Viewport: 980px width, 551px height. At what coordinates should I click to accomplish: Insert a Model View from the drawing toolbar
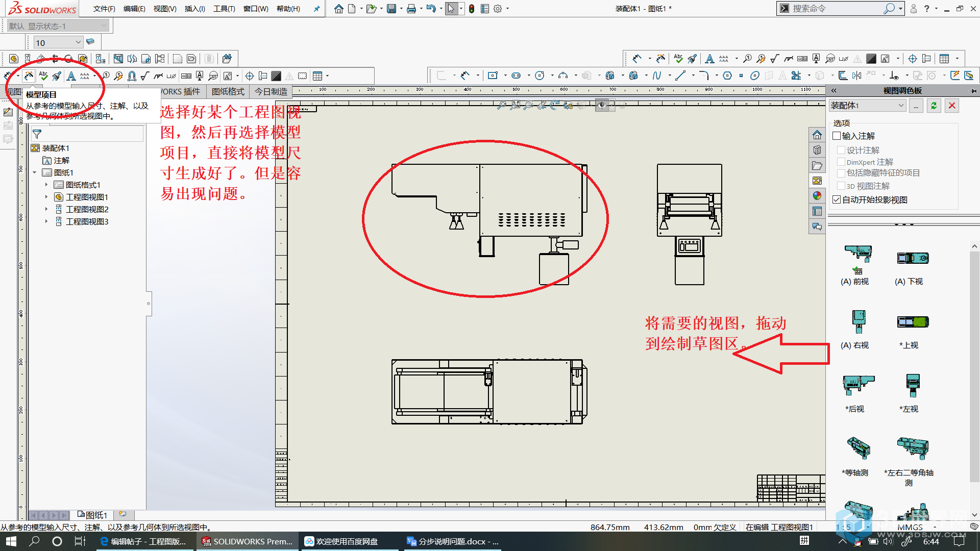tap(14, 59)
